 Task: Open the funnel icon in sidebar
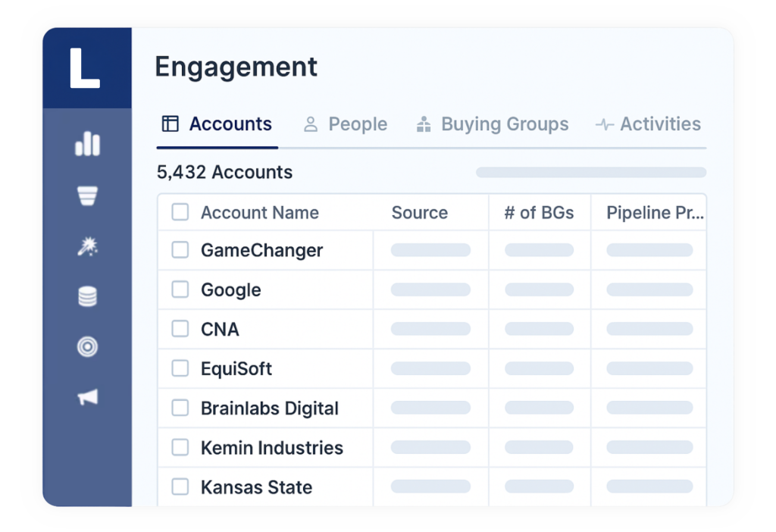(x=87, y=196)
